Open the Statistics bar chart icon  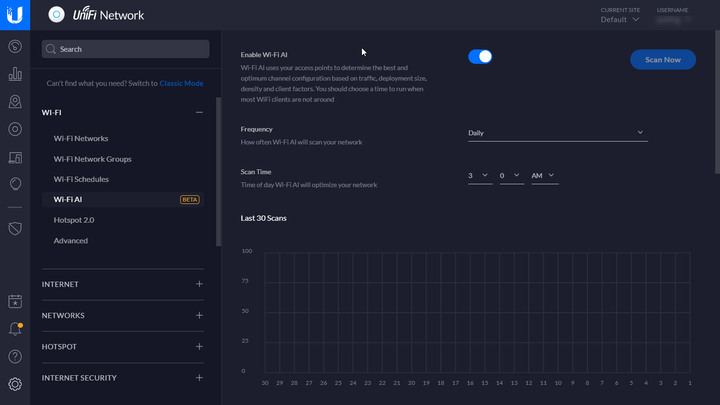15,74
